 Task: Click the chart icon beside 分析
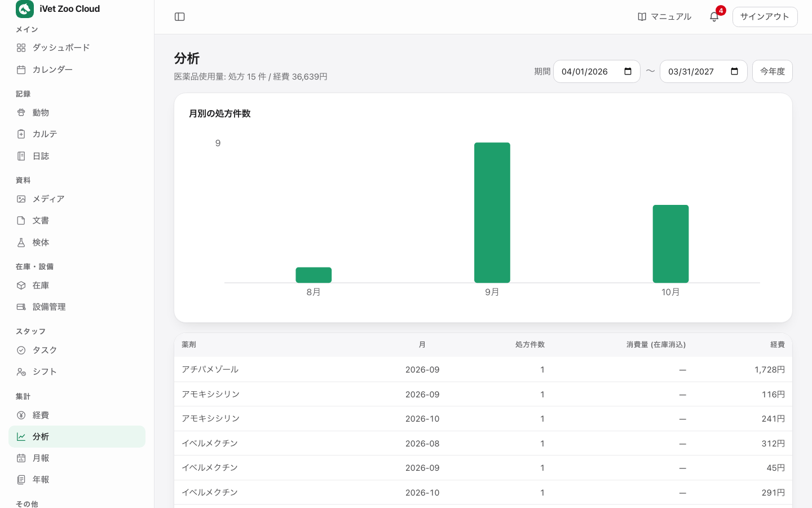[21, 437]
